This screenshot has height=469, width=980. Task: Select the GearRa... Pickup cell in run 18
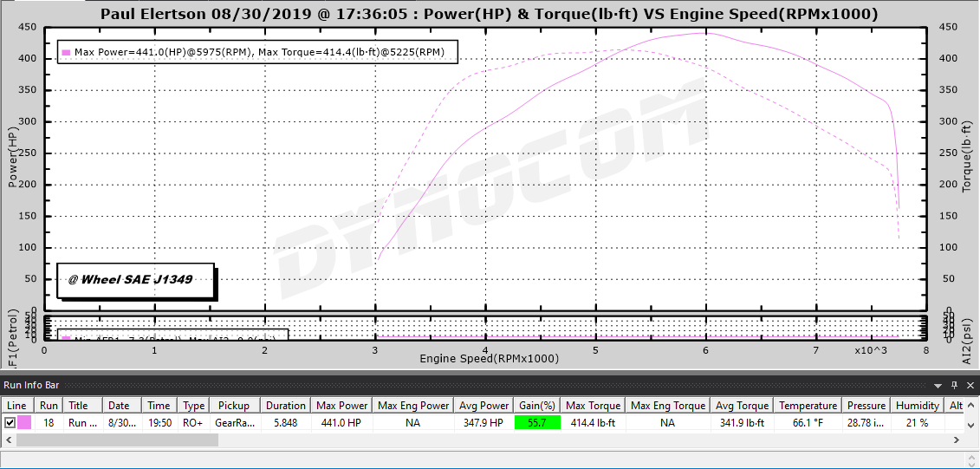tap(234, 423)
